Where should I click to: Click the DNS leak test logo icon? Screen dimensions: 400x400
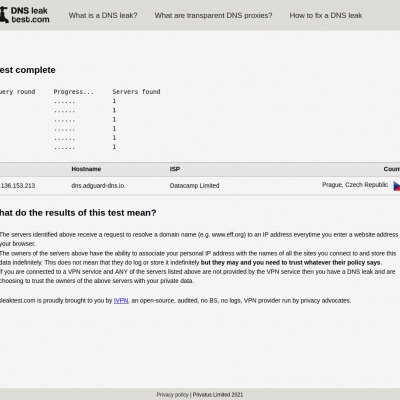(4, 15)
